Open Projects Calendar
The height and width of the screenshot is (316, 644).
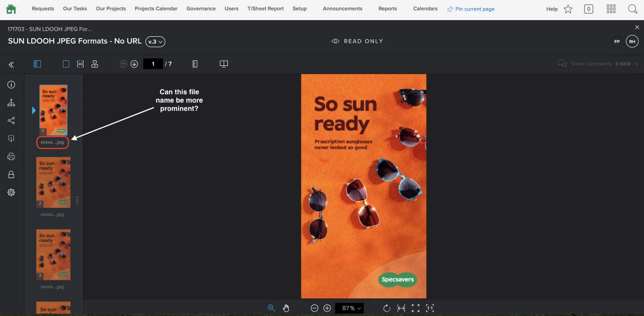coord(156,9)
